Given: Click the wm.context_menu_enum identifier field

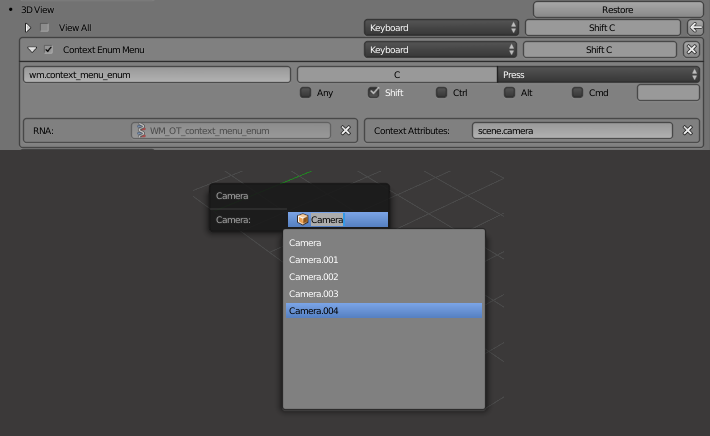Looking at the screenshot, I should 157,75.
